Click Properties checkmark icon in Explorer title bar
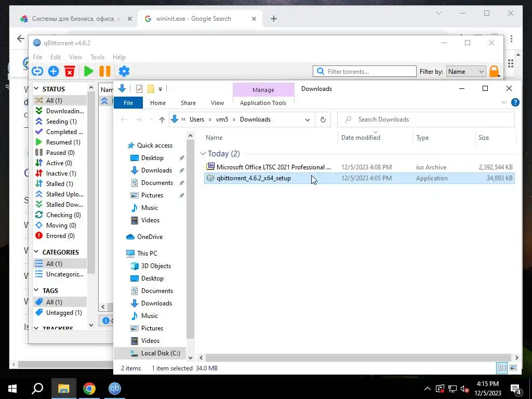This screenshot has height=399, width=532. point(139,89)
